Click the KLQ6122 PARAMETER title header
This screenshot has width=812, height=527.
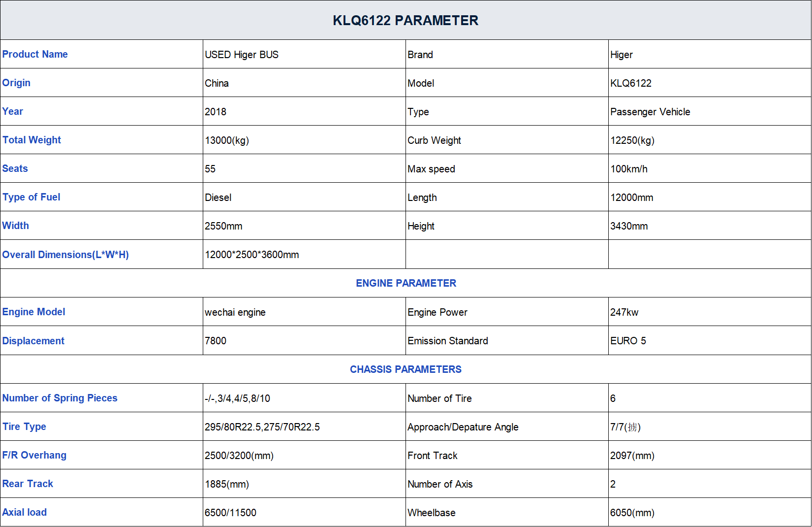pos(406,20)
